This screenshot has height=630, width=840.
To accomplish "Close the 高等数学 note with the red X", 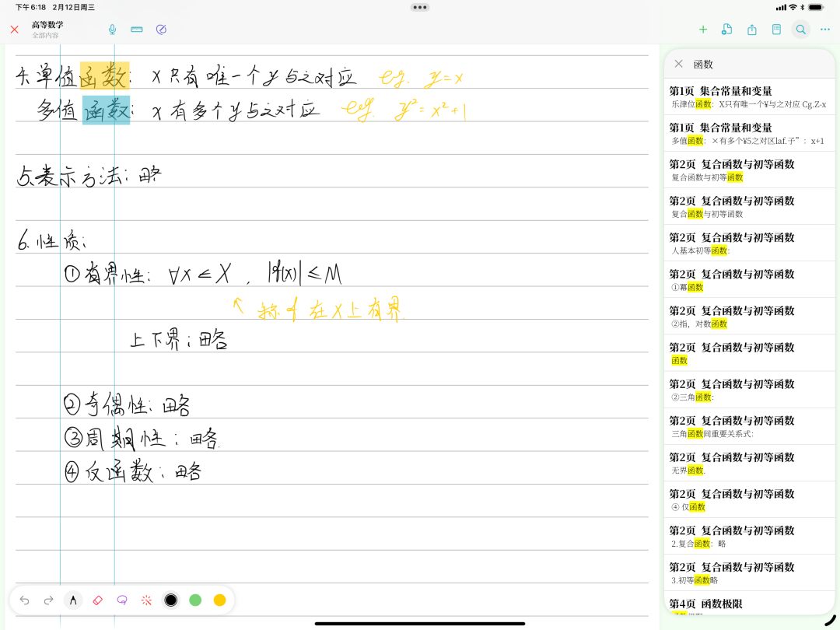I will 15,30.
